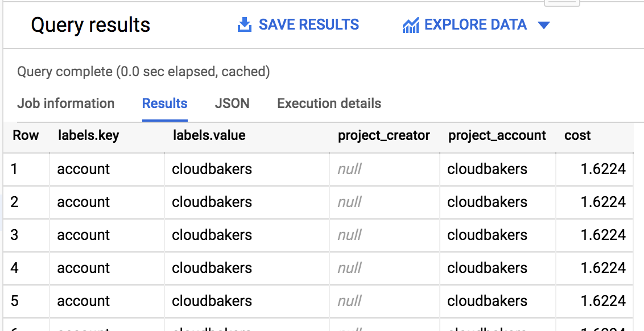Click SAVE RESULTS

(309, 24)
